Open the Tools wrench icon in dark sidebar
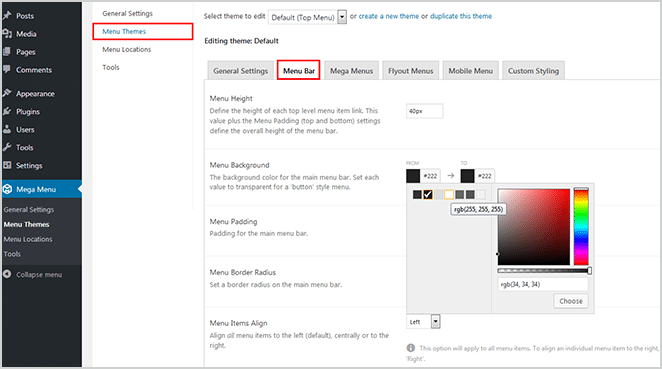 (7, 147)
